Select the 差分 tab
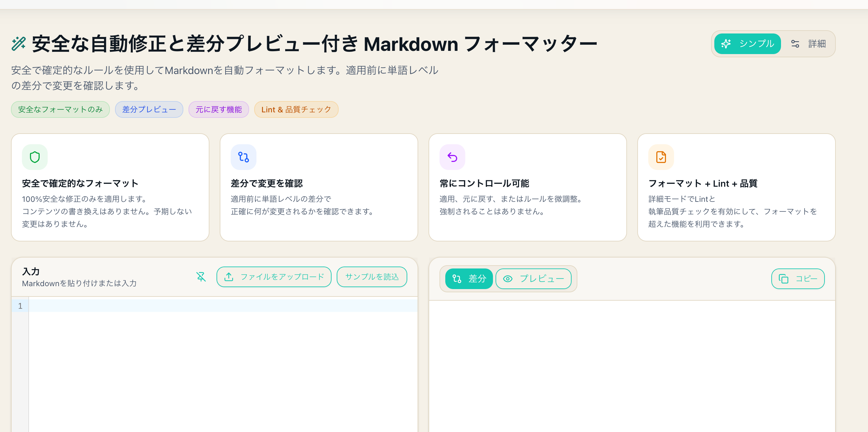The width and height of the screenshot is (868, 432). (x=469, y=279)
